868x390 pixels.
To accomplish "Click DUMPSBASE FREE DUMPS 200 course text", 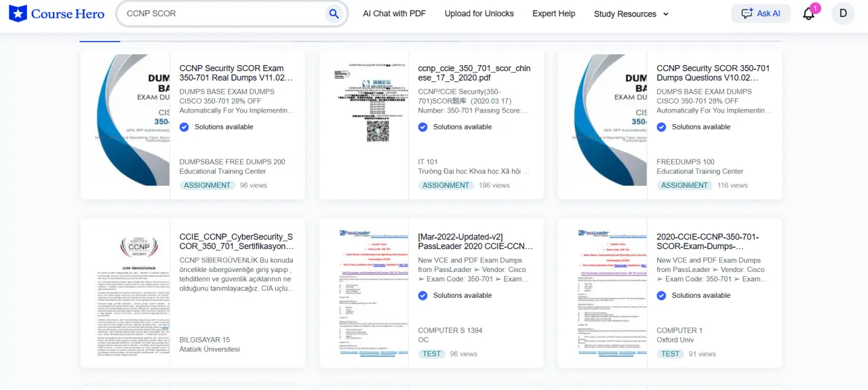I will tap(233, 162).
